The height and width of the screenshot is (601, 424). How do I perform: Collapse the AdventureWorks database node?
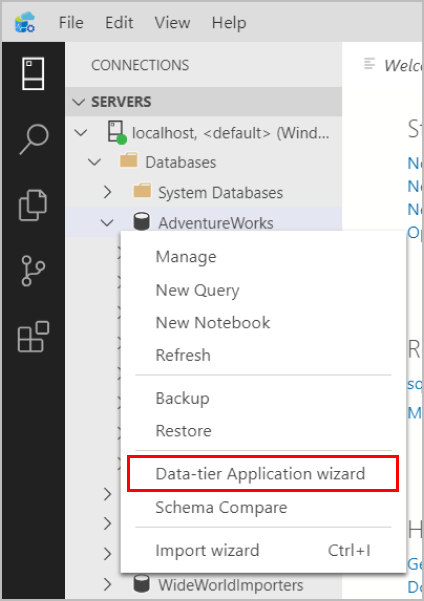click(107, 222)
